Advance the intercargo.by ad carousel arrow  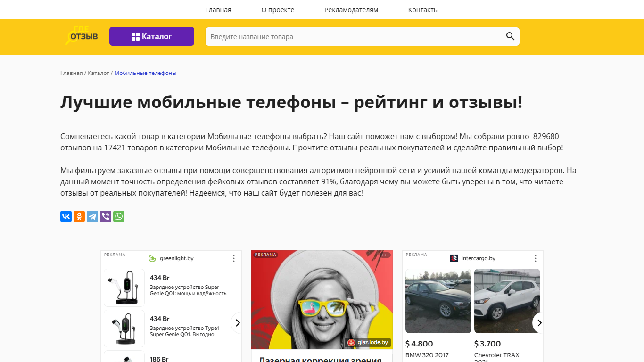538,323
